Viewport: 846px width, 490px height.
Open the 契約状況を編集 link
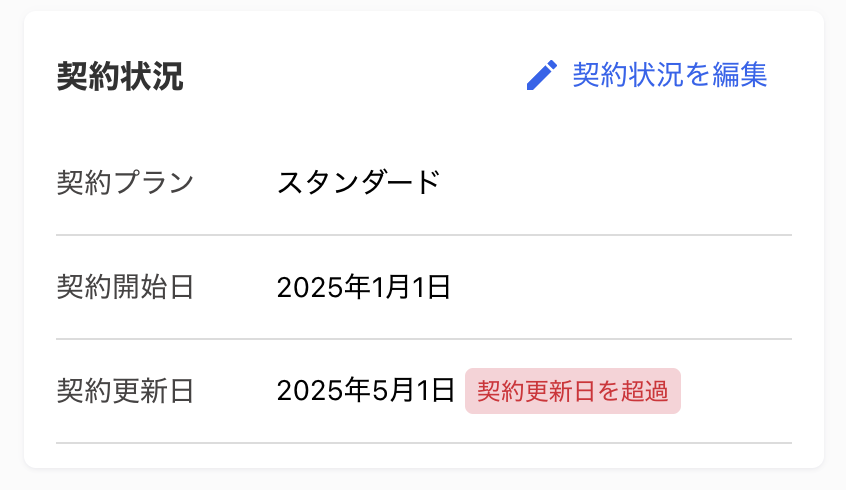(x=646, y=75)
